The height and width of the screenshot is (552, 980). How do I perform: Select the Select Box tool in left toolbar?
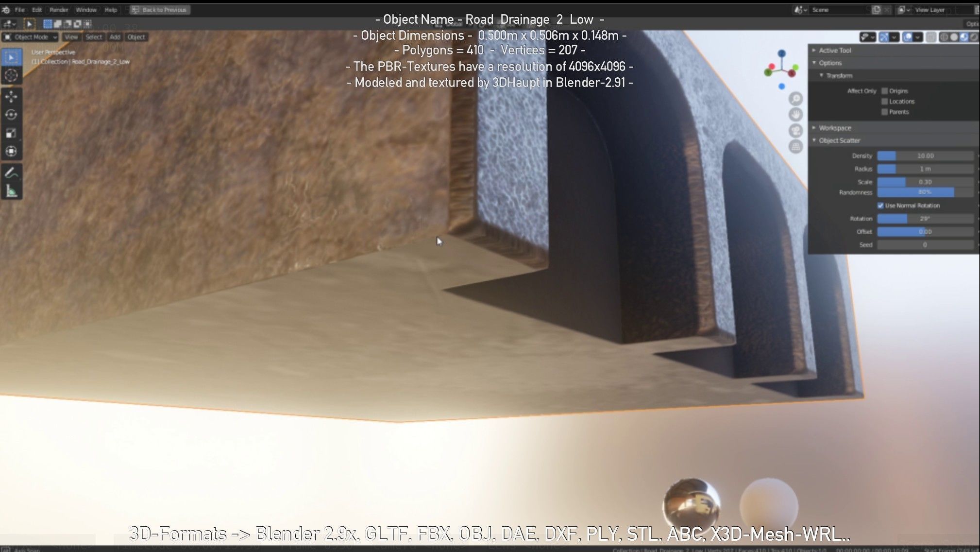(x=11, y=57)
